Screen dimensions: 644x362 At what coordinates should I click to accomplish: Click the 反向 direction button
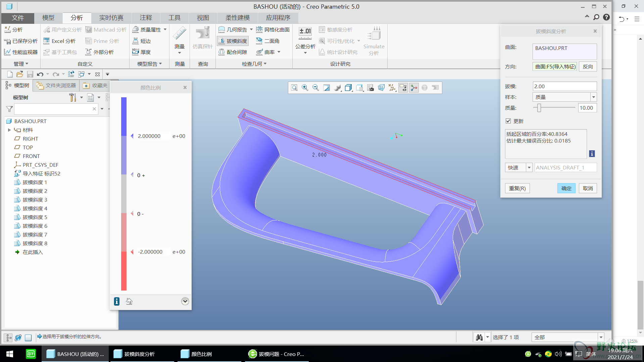[x=588, y=66]
